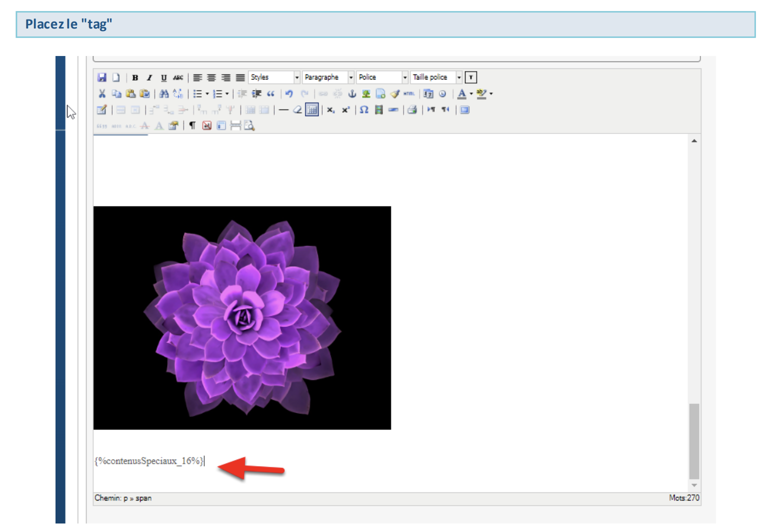This screenshot has height=532, width=771.
Task: Click the scrollbar down arrow in the editor
Action: (x=694, y=485)
